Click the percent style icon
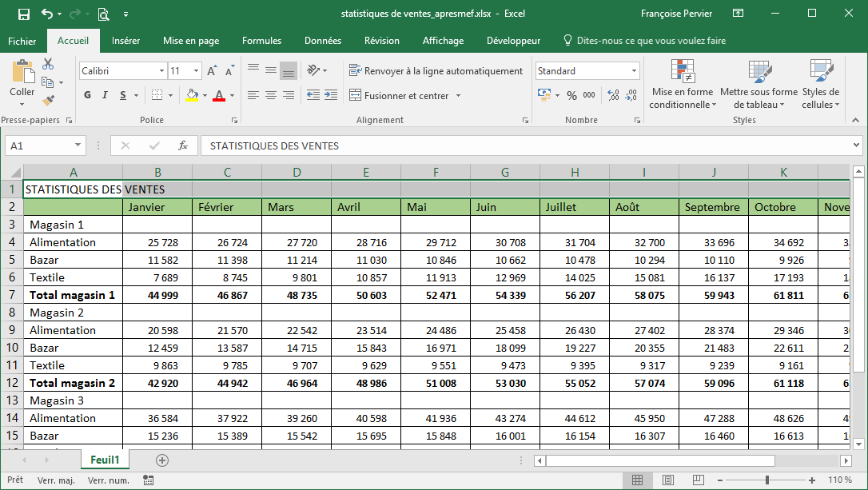Viewport: 868px width, 490px height. (x=571, y=96)
